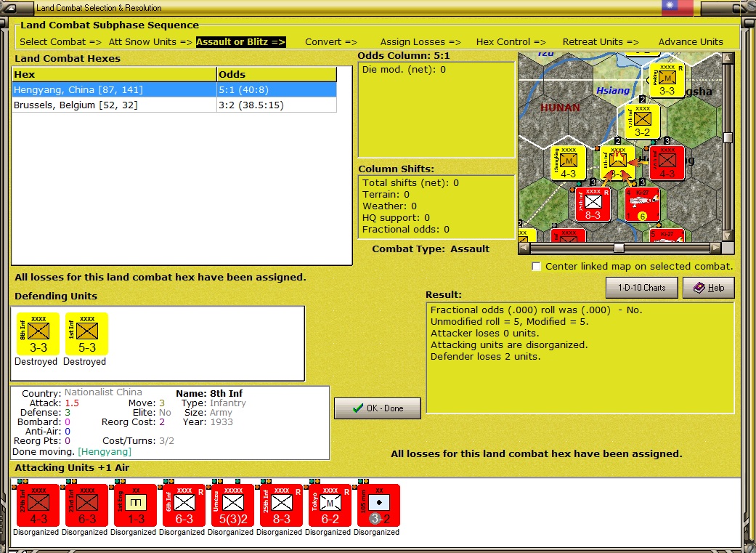Image resolution: width=756 pixels, height=553 pixels.
Task: Select the Umezu 5(3)2 HQ unit
Action: tap(233, 505)
